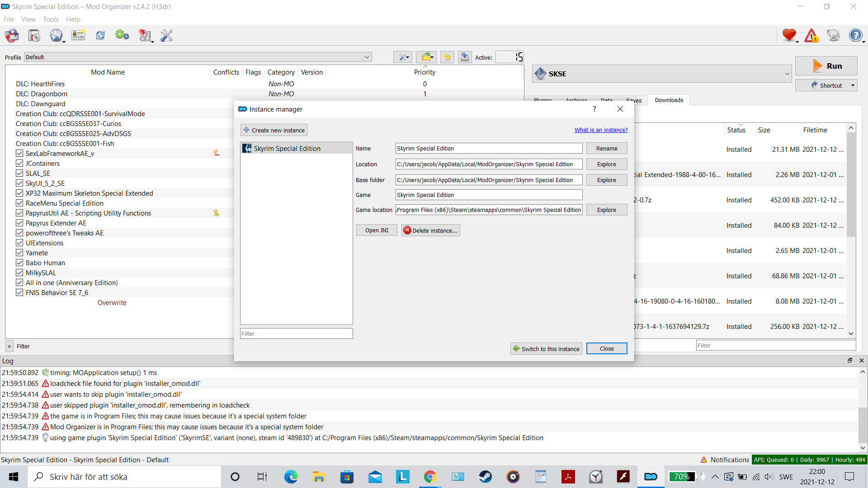The image size is (868, 488).
Task: Click the create backup icon
Action: pos(464,57)
